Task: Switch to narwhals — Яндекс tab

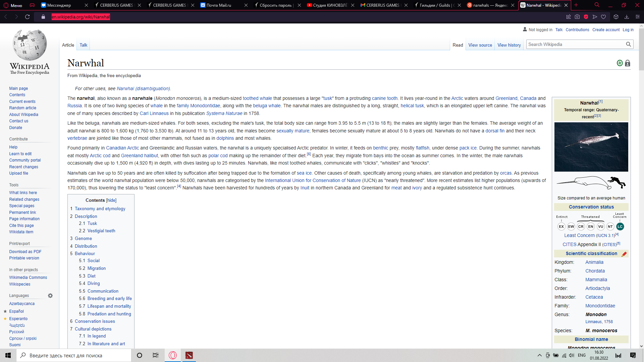Action: (490, 5)
